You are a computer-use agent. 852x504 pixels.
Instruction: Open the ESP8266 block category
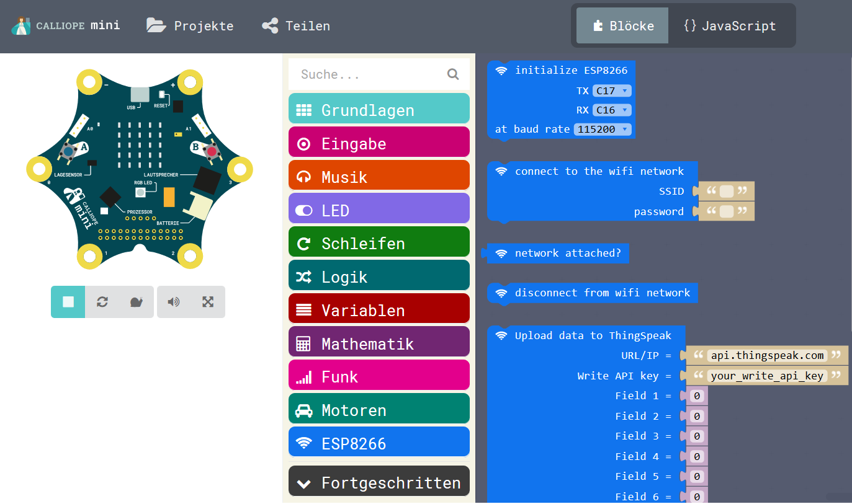pyautogui.click(x=379, y=441)
